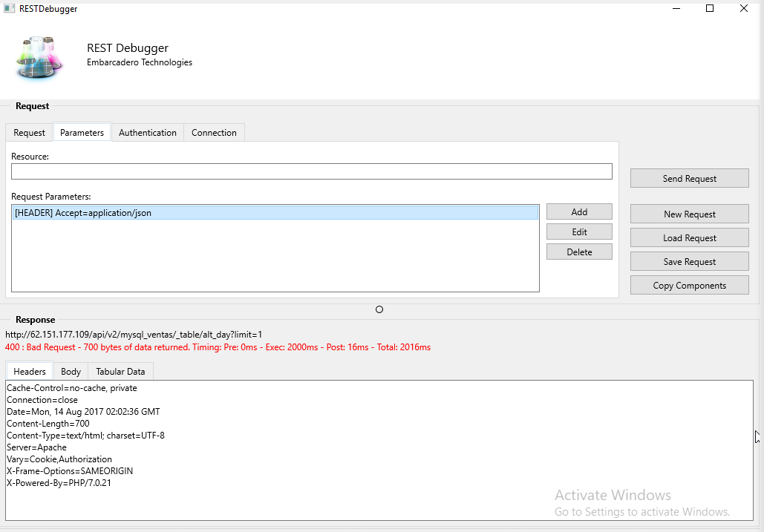Minimize the RESTDebugger window
764x532 pixels.
[x=676, y=8]
